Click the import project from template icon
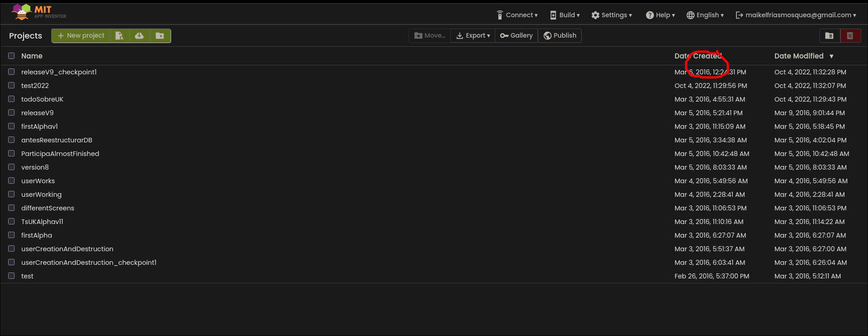The height and width of the screenshot is (336, 868). [x=119, y=36]
